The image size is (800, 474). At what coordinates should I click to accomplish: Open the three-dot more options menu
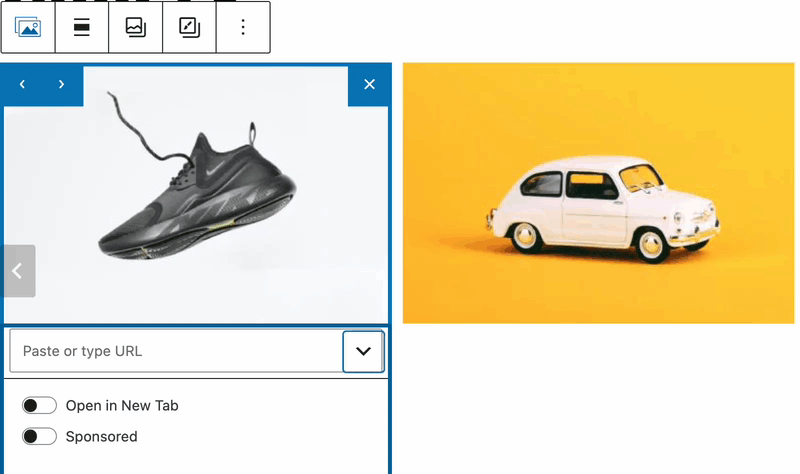(243, 28)
